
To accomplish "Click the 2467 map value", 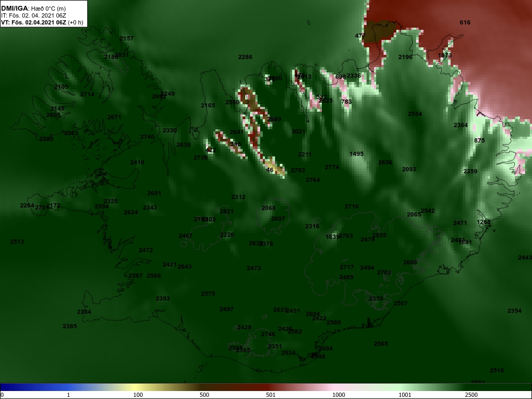I will point(186,236).
